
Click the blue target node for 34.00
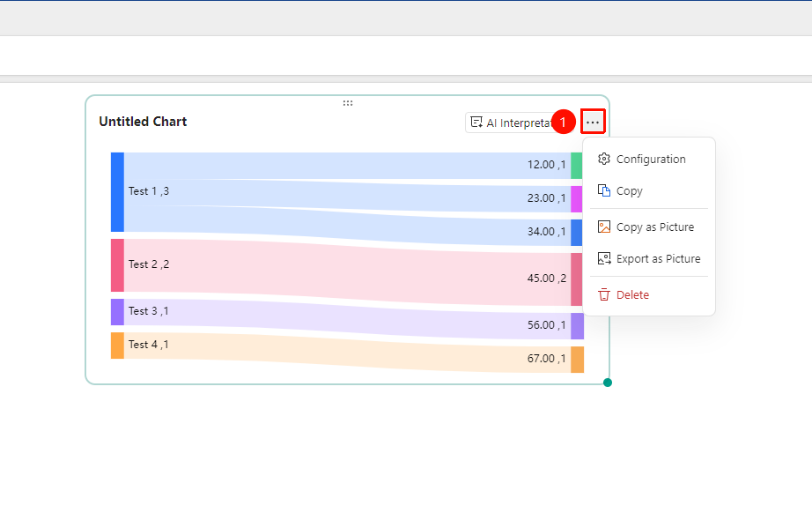click(576, 233)
